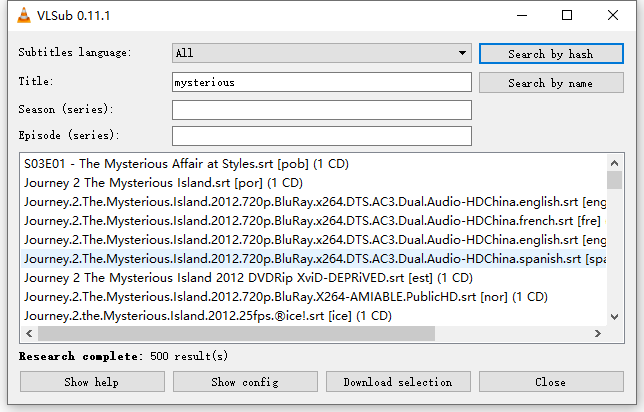Click the VLC cone icon in title bar

24,16
